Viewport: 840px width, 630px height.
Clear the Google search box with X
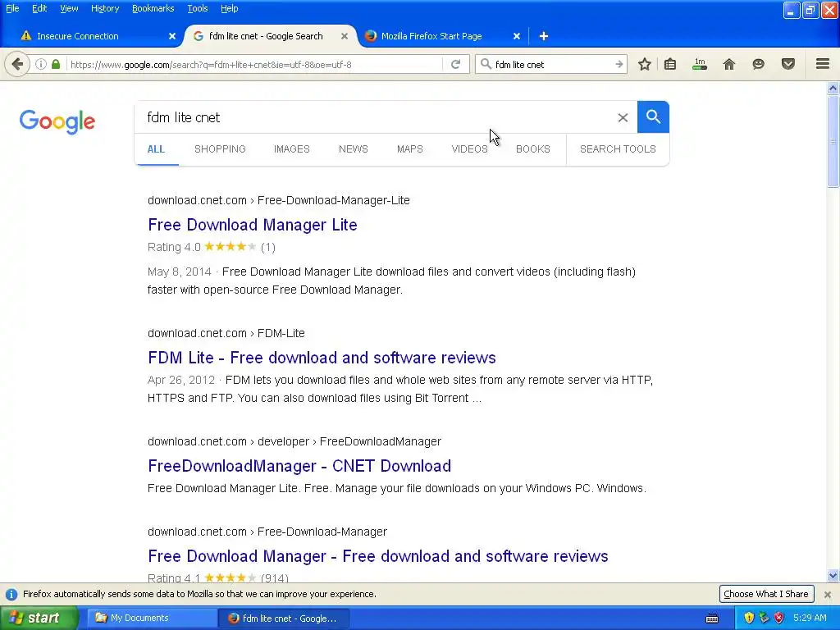tap(623, 117)
